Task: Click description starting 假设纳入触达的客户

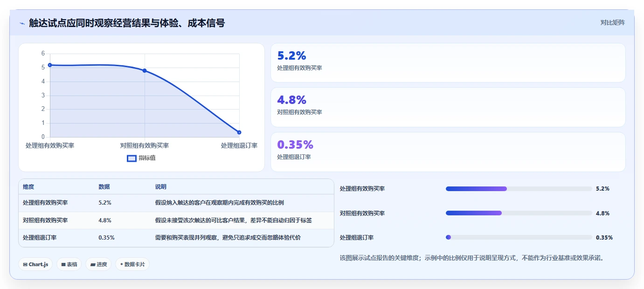Action: 220,203
